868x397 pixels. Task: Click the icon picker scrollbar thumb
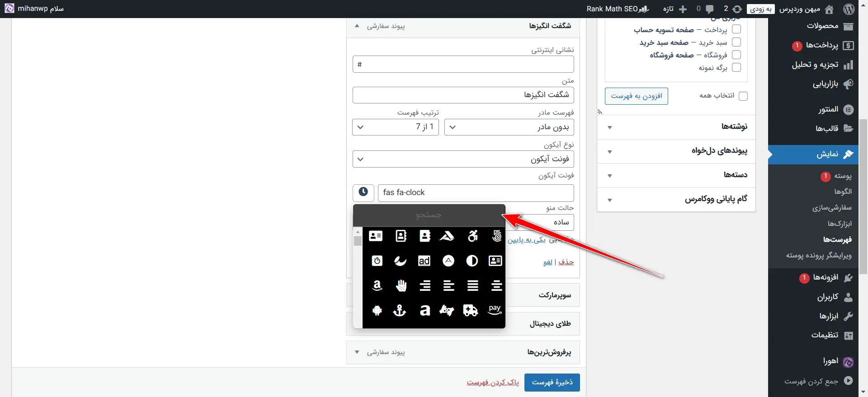(x=358, y=241)
